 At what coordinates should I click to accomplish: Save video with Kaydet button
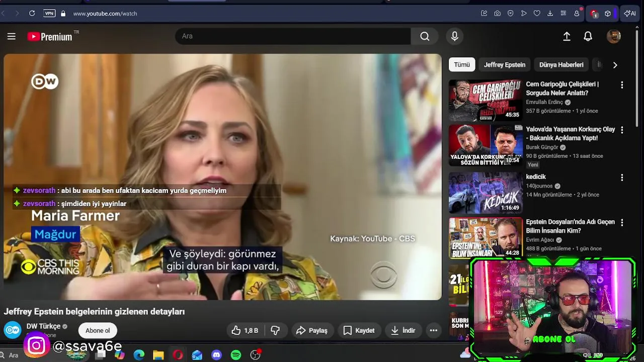click(359, 330)
